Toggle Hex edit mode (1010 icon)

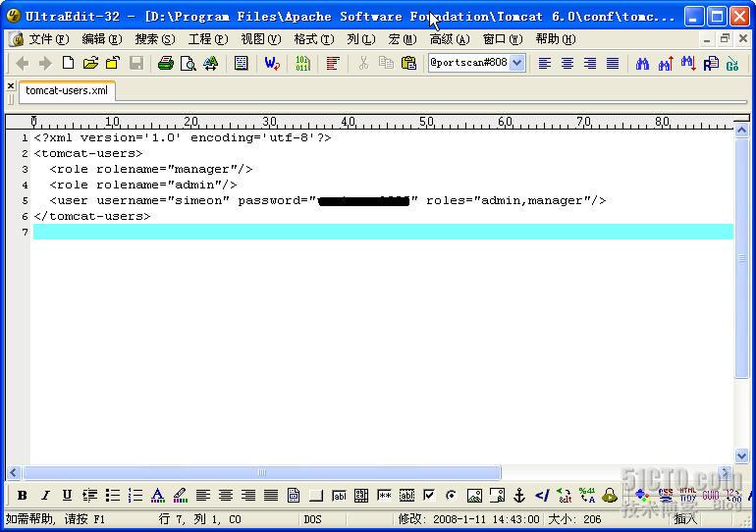coord(302,63)
